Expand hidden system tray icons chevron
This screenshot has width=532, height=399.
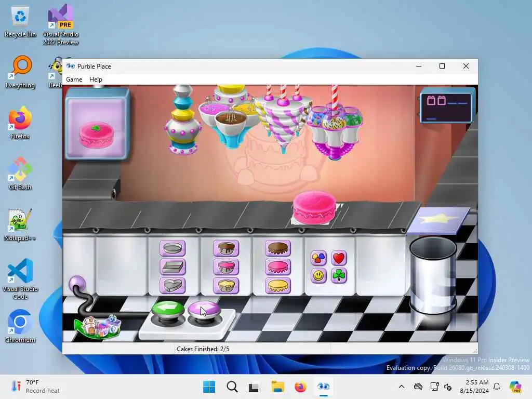point(402,387)
